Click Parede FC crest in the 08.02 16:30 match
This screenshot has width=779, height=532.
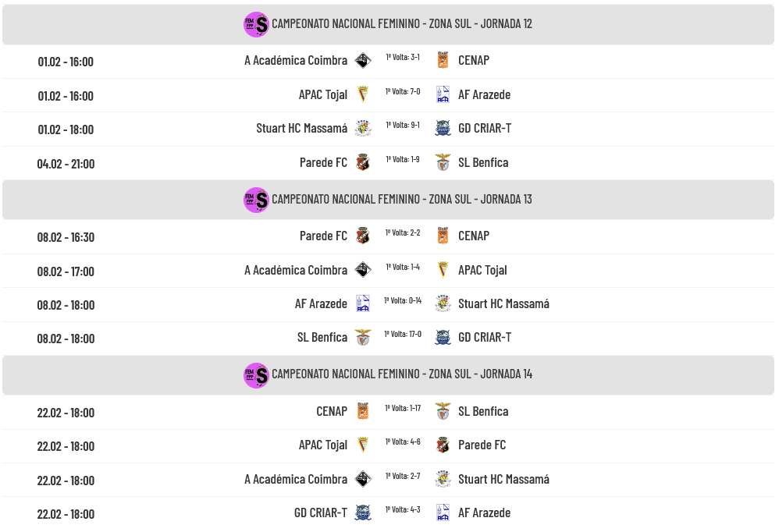(x=363, y=236)
